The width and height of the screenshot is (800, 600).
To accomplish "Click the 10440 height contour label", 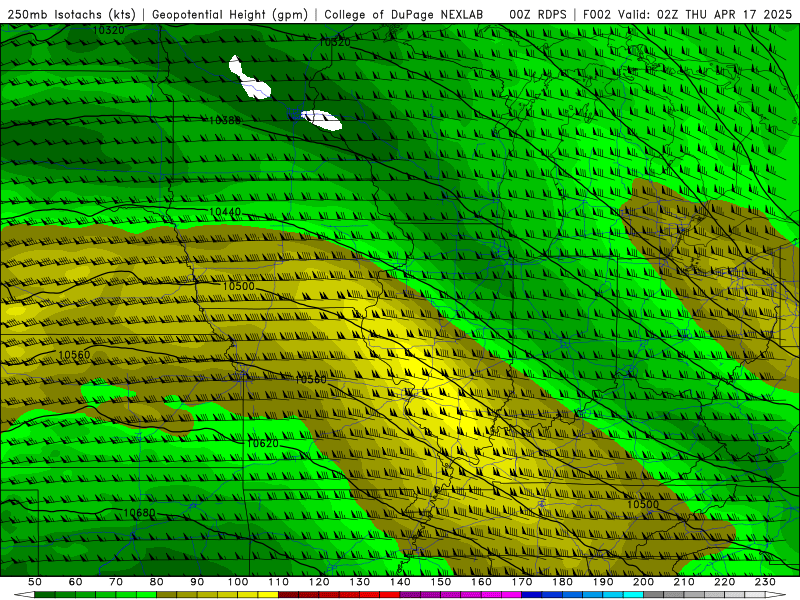I will 225,211.
